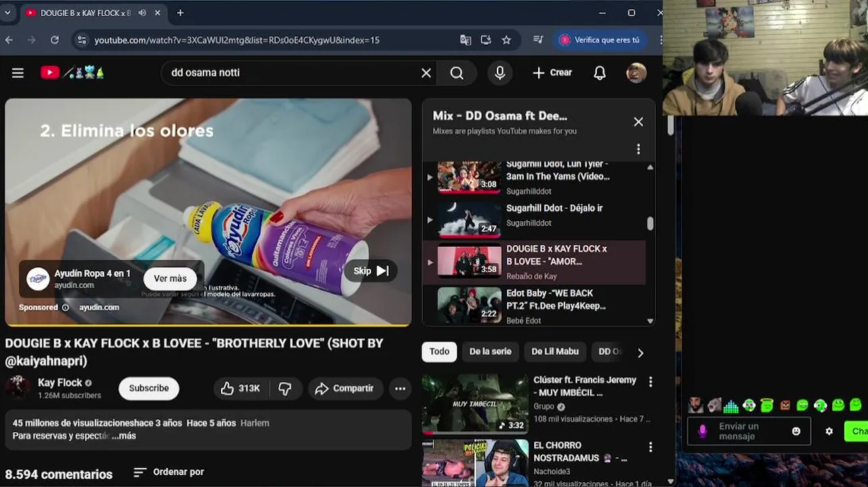868x487 pixels.
Task: Click the 8.594 comentarios heading
Action: 59,474
